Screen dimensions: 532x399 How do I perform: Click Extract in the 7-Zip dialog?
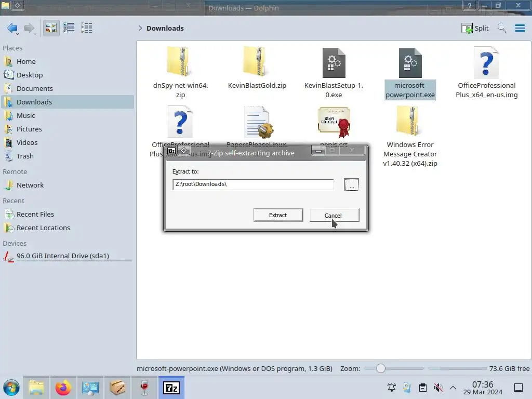[x=278, y=215]
